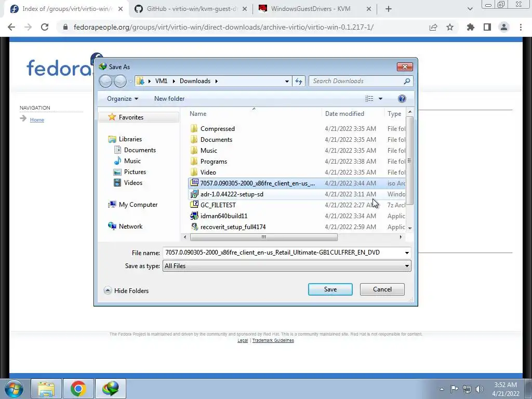
Task: Click VM1 in the address breadcrumb
Action: (161, 81)
